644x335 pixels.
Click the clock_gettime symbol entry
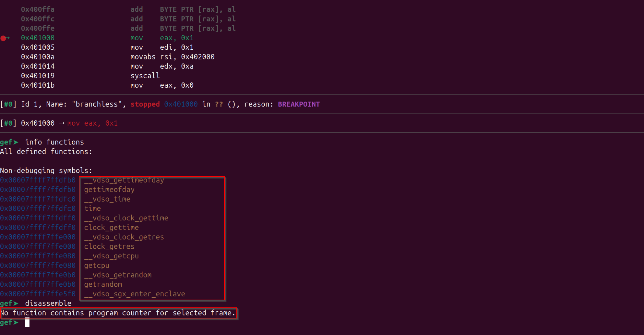111,228
